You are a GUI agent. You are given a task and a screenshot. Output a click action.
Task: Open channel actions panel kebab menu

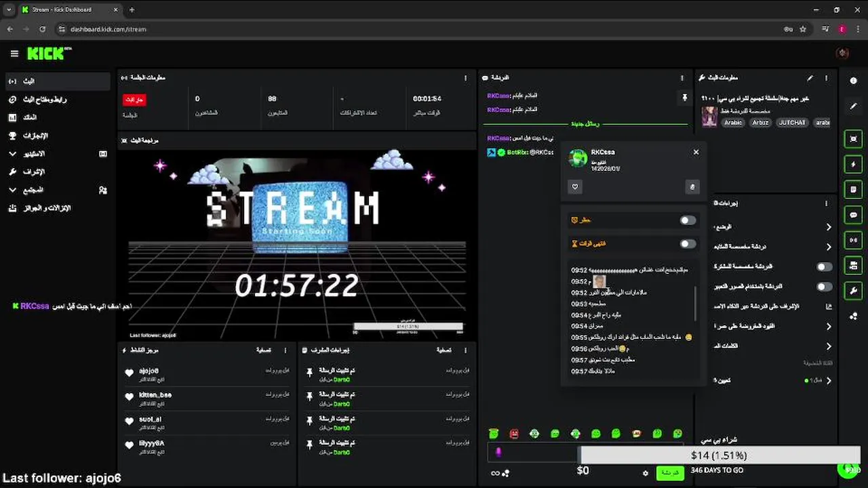(826, 203)
